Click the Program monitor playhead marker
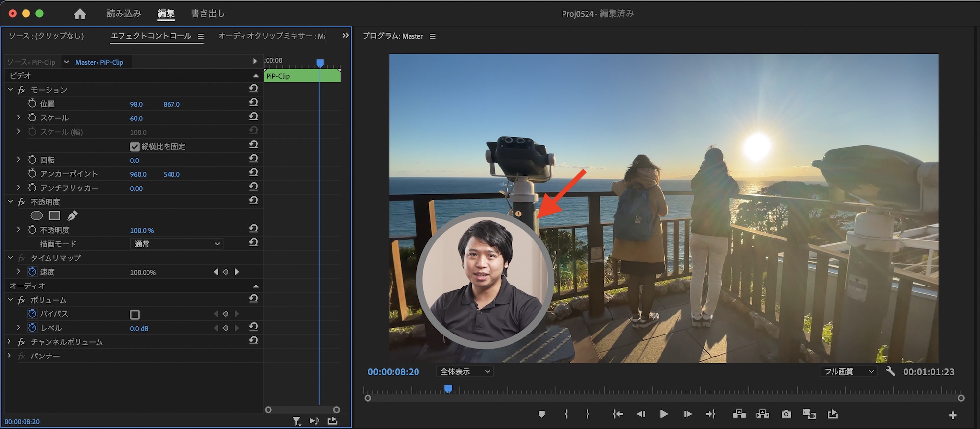 [448, 389]
